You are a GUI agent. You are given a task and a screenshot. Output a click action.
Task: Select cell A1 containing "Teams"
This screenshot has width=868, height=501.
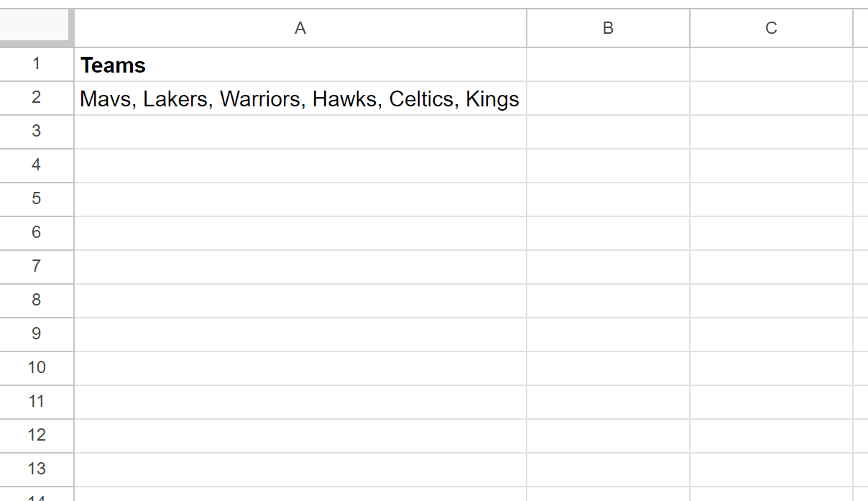(300, 65)
